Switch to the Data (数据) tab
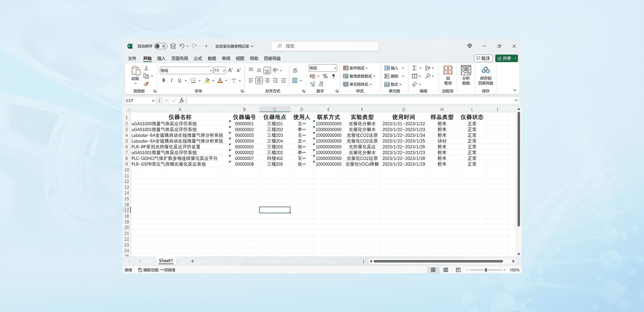Viewport: 644px width, 312px height. 212,58
